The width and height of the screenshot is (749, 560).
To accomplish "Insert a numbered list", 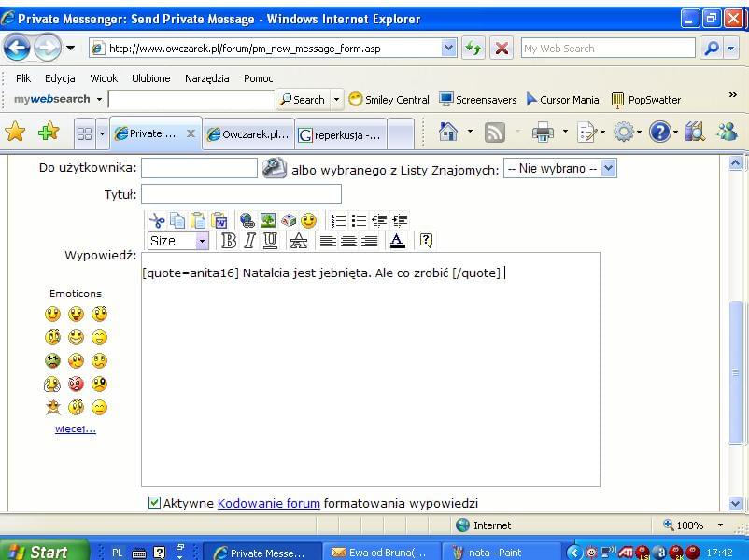I will (338, 220).
